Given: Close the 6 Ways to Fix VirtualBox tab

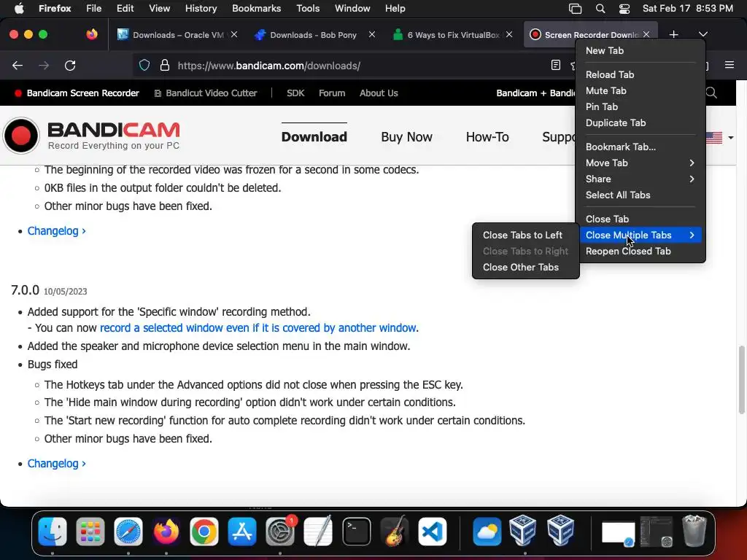Looking at the screenshot, I should 509,34.
